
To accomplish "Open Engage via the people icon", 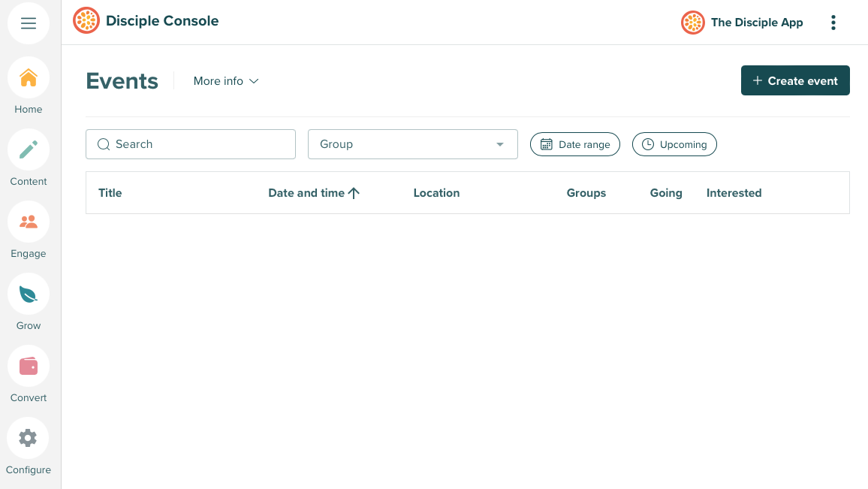I will [29, 222].
